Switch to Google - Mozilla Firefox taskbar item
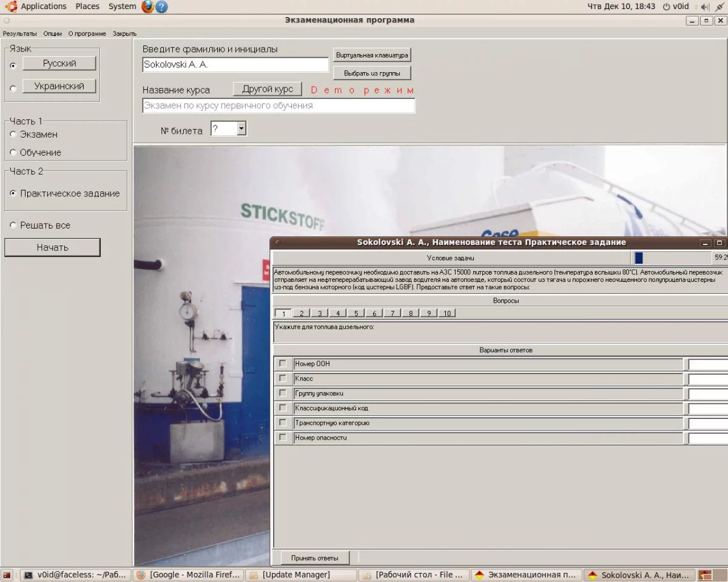The height and width of the screenshot is (582, 728). pos(189,575)
